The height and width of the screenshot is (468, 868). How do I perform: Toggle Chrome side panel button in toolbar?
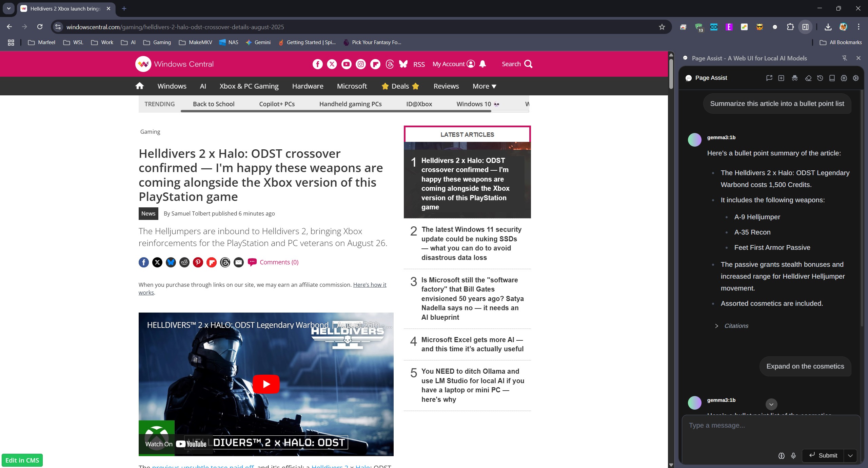[x=805, y=27]
